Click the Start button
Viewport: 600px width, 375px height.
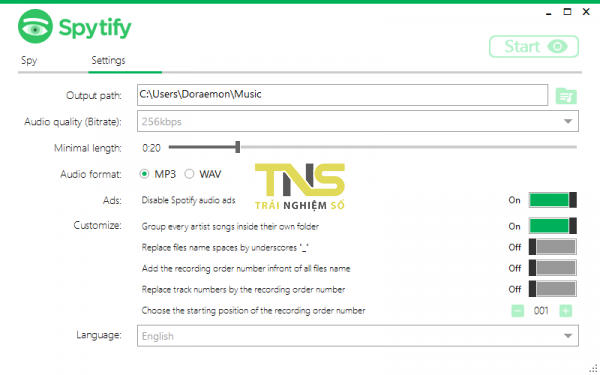point(534,47)
